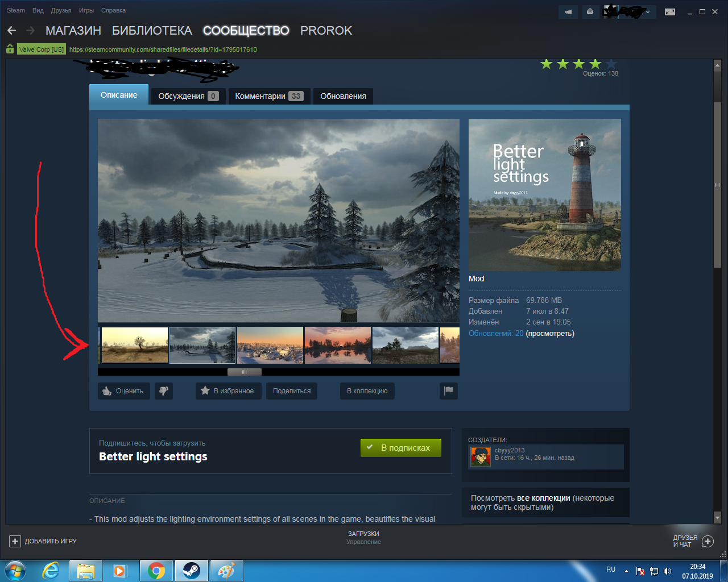The width and height of the screenshot is (728, 582).
Task: Switch to the Обновления tab
Action: pos(343,96)
